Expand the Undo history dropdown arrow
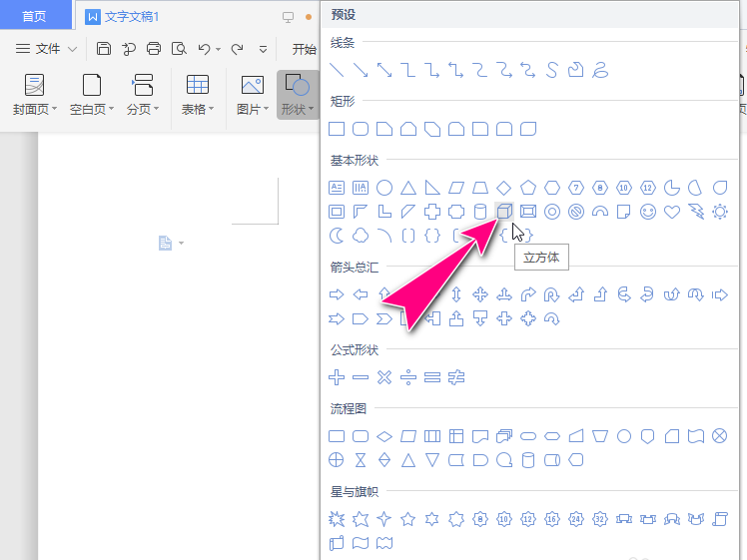This screenshot has height=560, width=747. [218, 49]
